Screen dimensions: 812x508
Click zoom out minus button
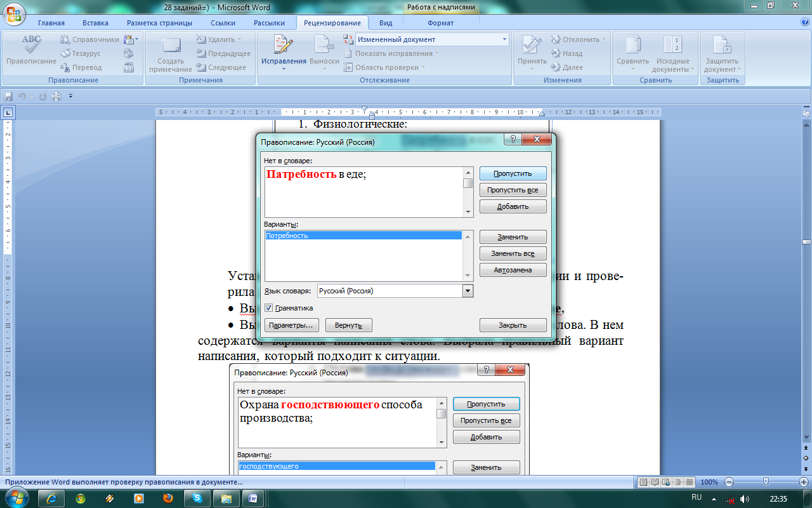[x=730, y=482]
